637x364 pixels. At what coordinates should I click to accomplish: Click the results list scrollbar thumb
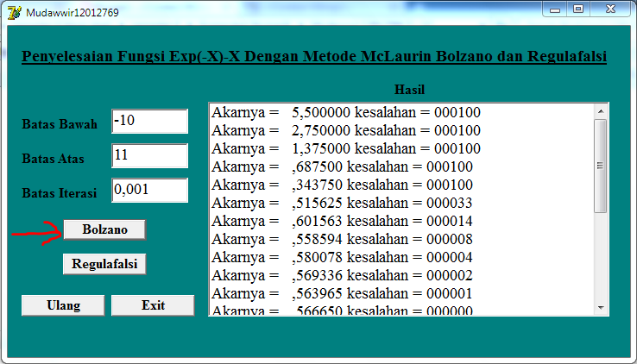coord(601,166)
